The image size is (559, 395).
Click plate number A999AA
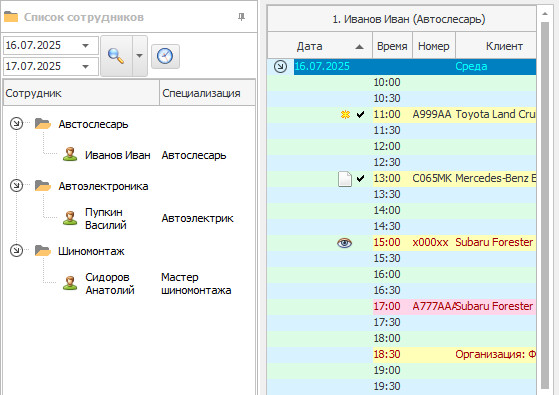click(432, 114)
